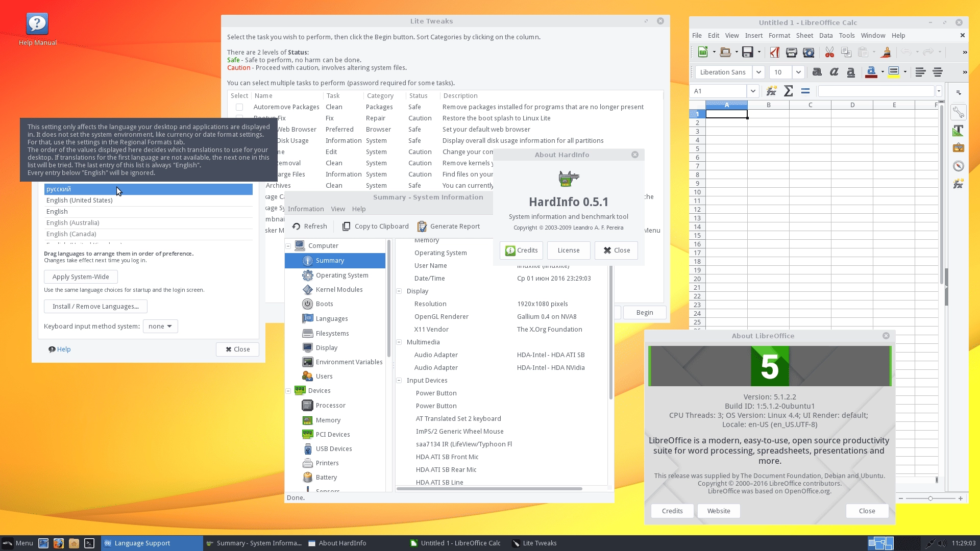Viewport: 980px width, 551px height.
Task: Click the Refresh icon in System Information
Action: tap(296, 226)
